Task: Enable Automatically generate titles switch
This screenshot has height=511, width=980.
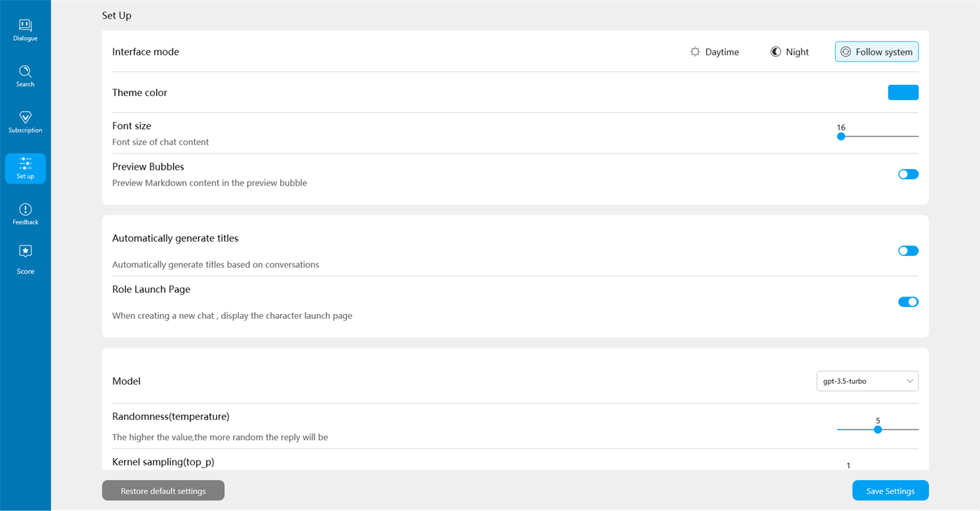Action: pyautogui.click(x=908, y=251)
